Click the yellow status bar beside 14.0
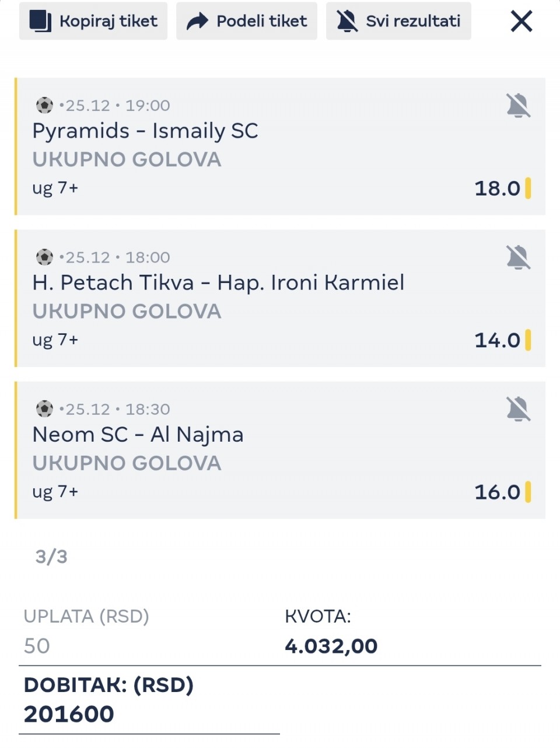Viewport: 560px width, 748px height. (x=528, y=340)
